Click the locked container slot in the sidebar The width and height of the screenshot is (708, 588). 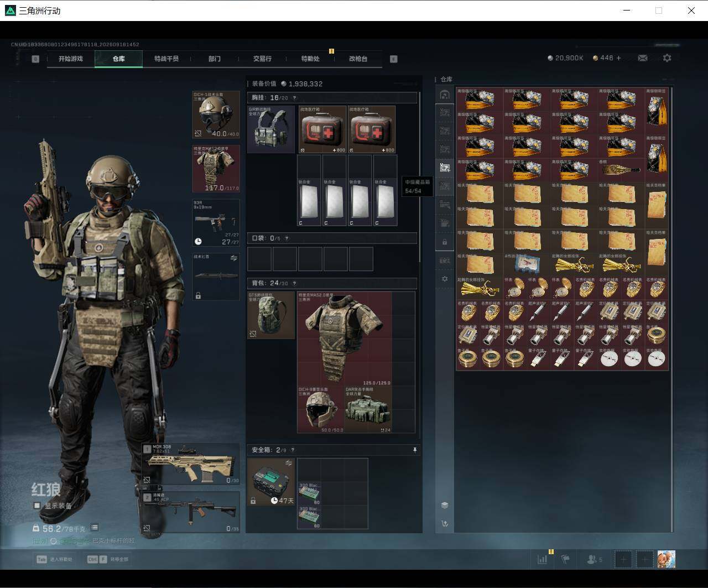click(445, 242)
